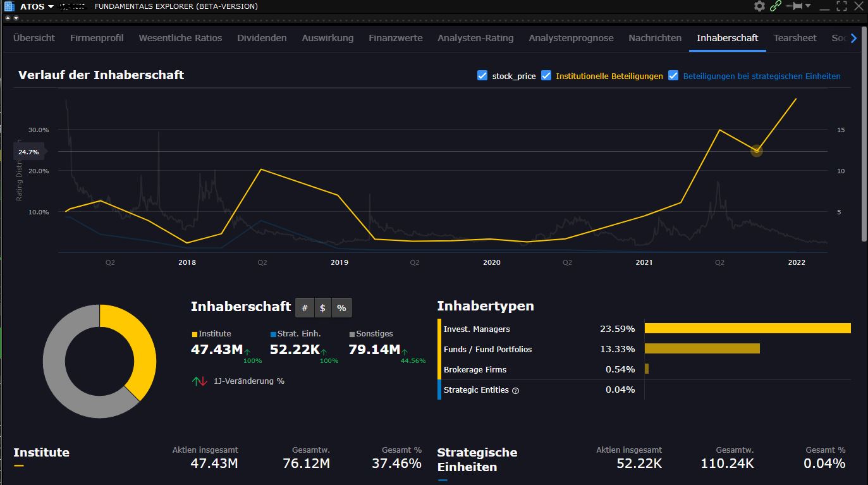Click the 1J-Veränderung % legend arrows
This screenshot has width=868, height=485.
[199, 381]
